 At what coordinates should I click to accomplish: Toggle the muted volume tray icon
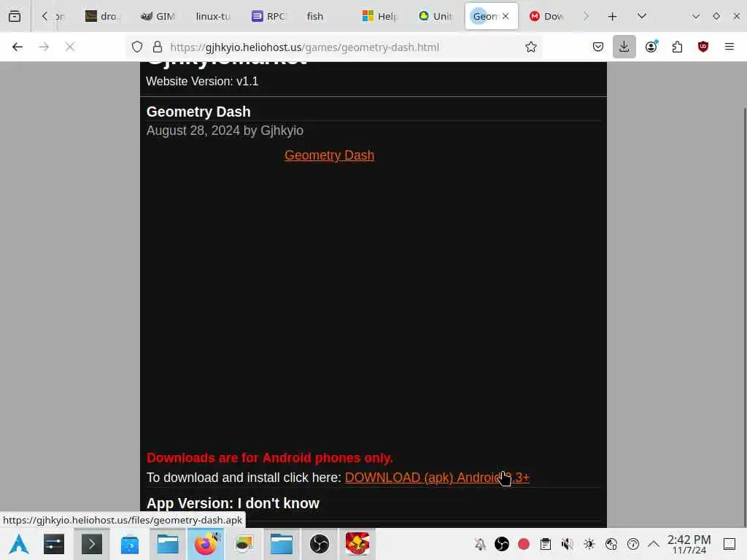(x=567, y=544)
